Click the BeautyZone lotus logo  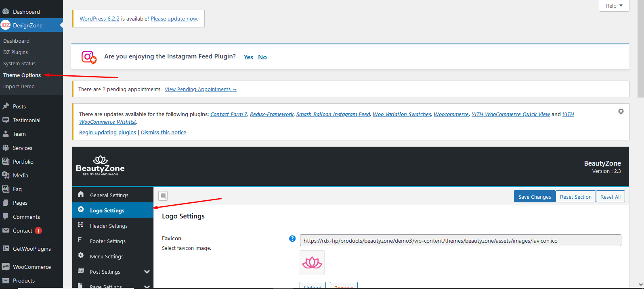[100, 166]
